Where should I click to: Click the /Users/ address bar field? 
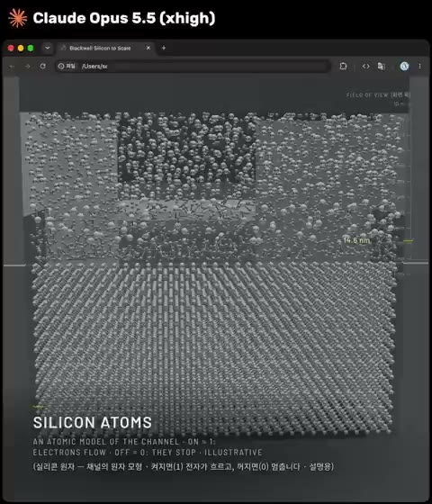[x=193, y=67]
